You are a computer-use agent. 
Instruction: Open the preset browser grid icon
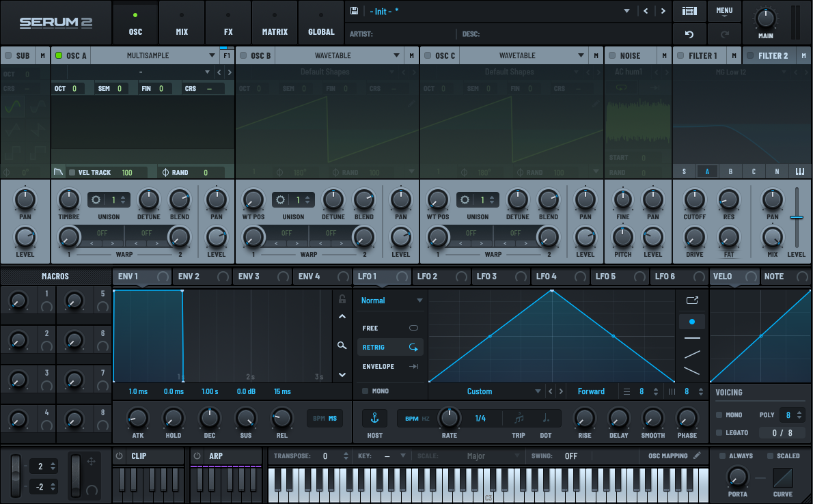click(x=689, y=11)
